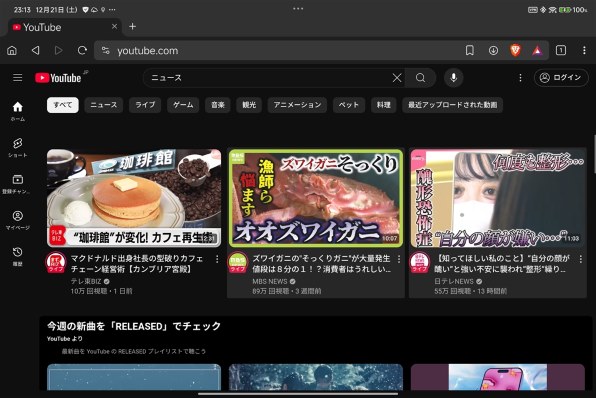Open Brave browser three-dot menu
Viewport: 596px width, 398px height.
pyautogui.click(x=584, y=50)
